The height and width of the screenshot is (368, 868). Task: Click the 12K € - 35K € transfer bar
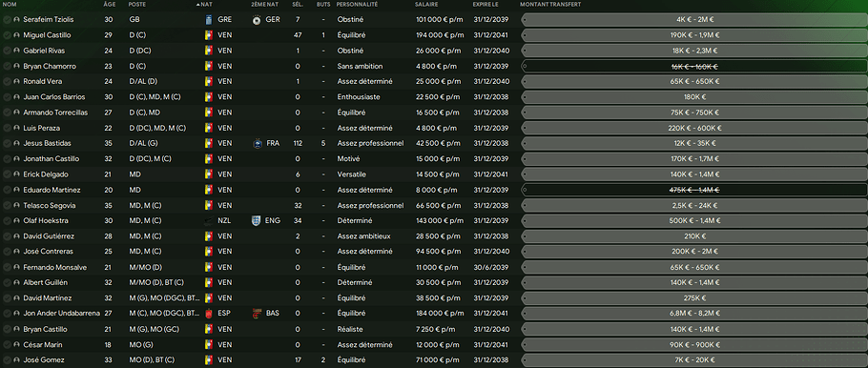[694, 143]
